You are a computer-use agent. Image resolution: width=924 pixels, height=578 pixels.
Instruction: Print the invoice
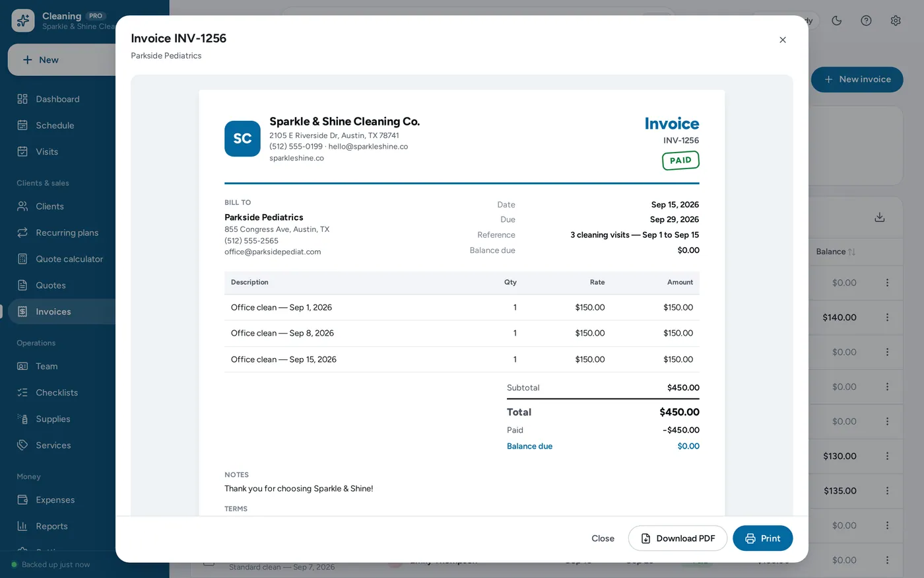(763, 538)
